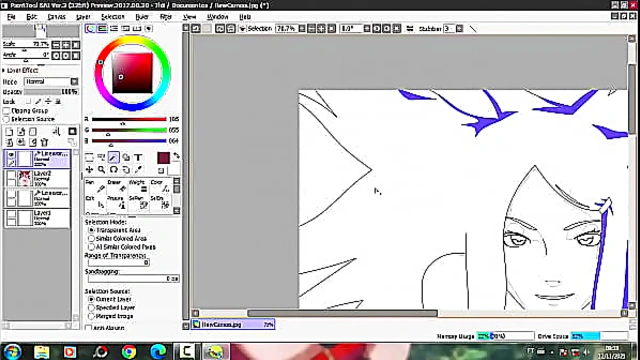Open the Canvas menu
Screen dimensions: 640x360
coord(56,17)
